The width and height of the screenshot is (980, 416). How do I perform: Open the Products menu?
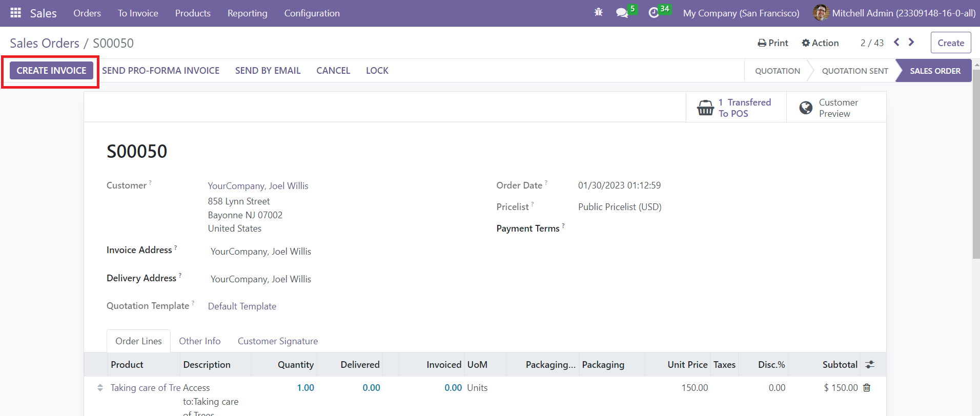pyautogui.click(x=193, y=13)
